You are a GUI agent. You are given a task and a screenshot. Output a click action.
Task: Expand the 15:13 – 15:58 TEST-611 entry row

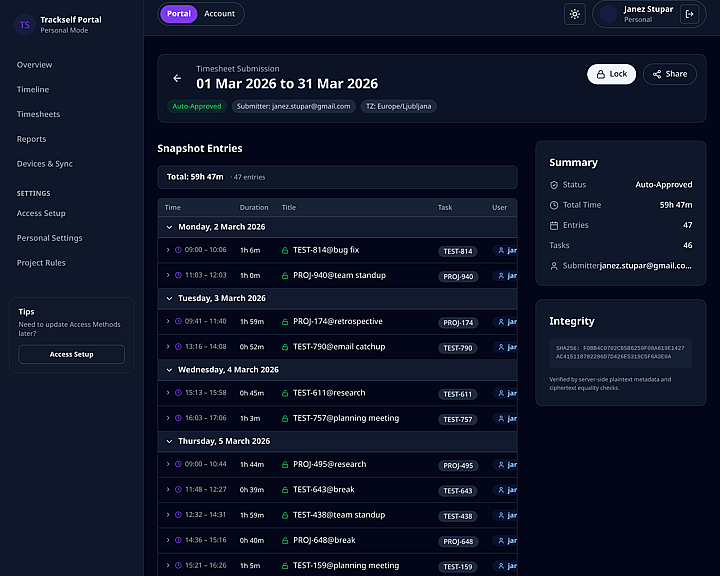click(168, 393)
